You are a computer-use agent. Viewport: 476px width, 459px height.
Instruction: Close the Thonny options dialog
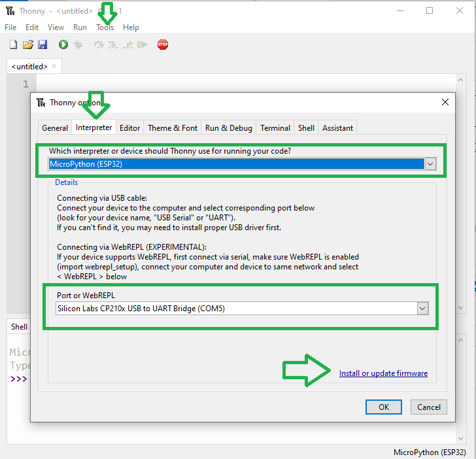click(x=445, y=102)
